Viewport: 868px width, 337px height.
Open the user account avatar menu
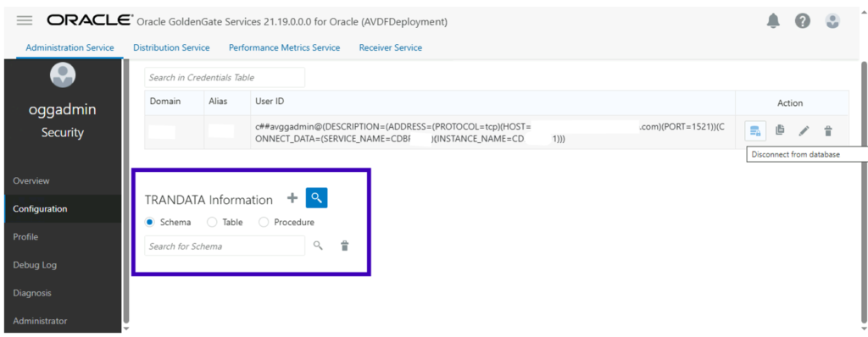click(832, 21)
